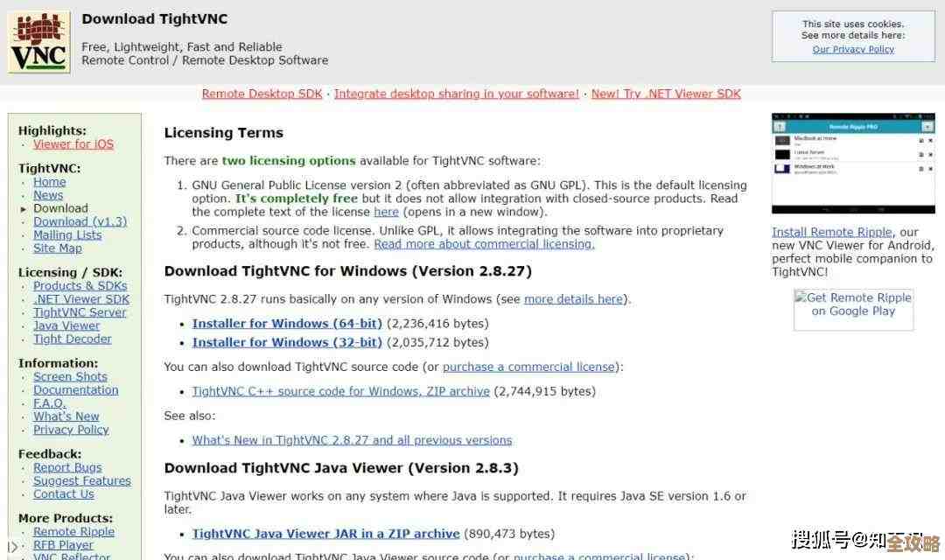Select Download (v1.3) in the sidebar
Screen dimensions: 945x560
(x=80, y=221)
